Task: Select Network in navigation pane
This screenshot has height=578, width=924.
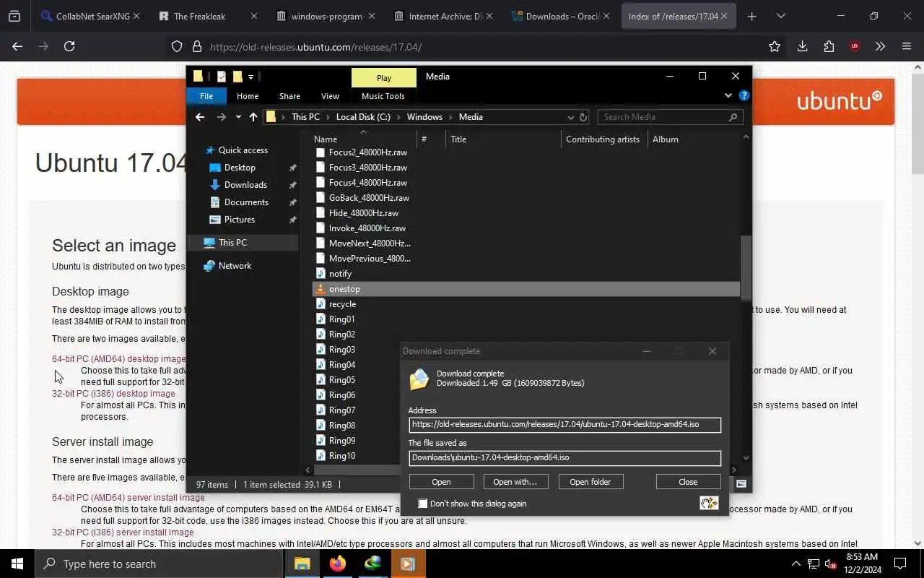Action: (x=235, y=266)
